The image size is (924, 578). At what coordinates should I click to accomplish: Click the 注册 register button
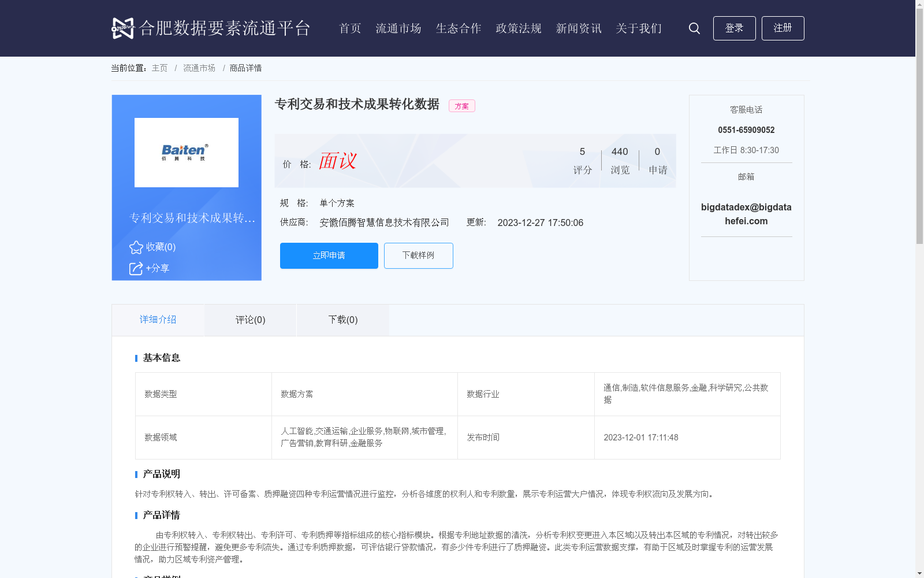click(x=783, y=28)
